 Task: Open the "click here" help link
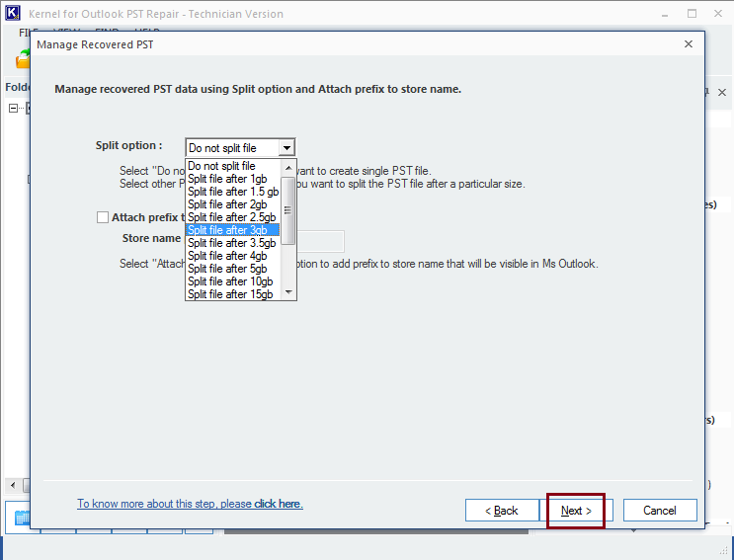279,504
